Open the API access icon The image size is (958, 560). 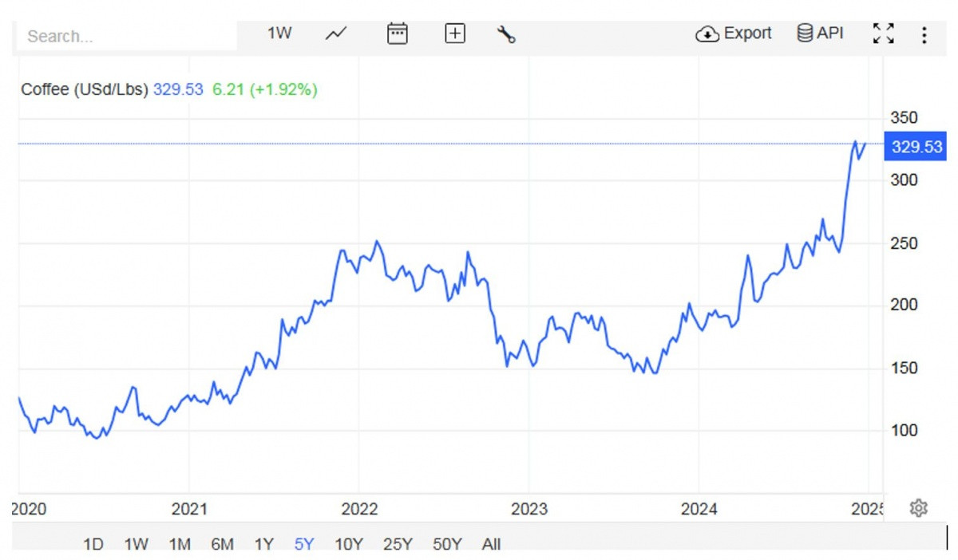pos(820,33)
